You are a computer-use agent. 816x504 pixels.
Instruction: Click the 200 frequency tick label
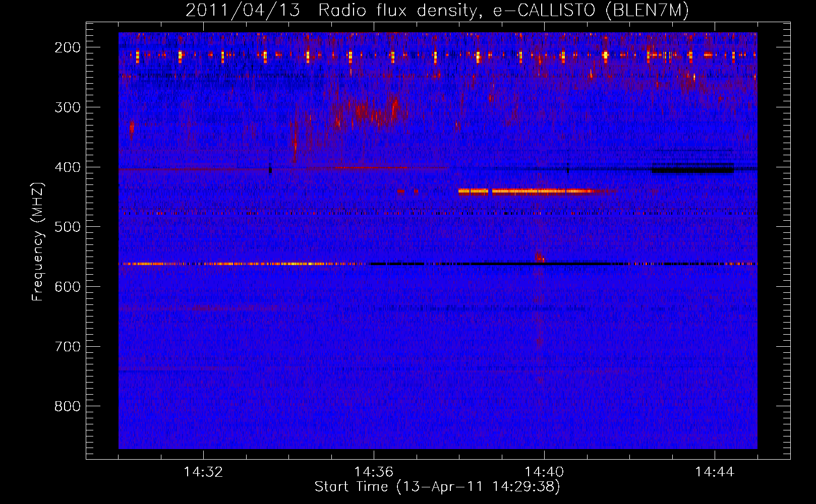pos(68,47)
